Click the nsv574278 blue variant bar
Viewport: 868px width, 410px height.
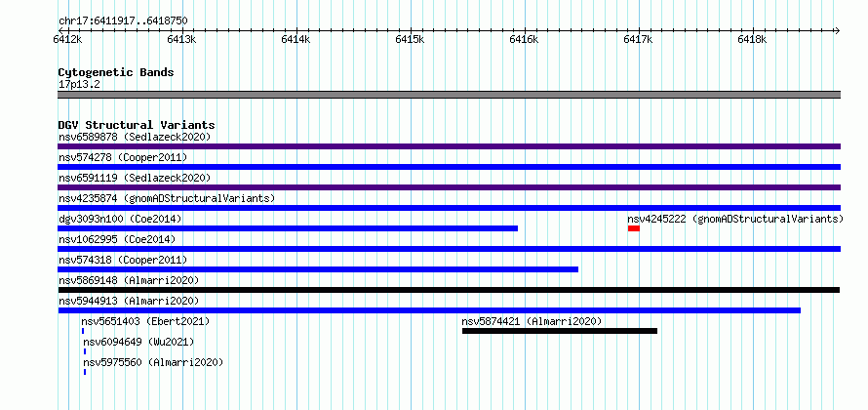pyautogui.click(x=449, y=167)
